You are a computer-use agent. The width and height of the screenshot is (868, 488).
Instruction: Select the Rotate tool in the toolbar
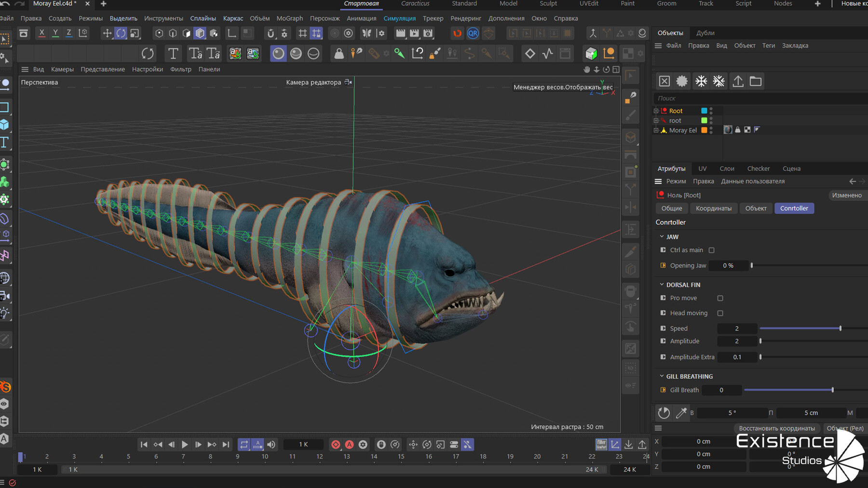pyautogui.click(x=121, y=33)
